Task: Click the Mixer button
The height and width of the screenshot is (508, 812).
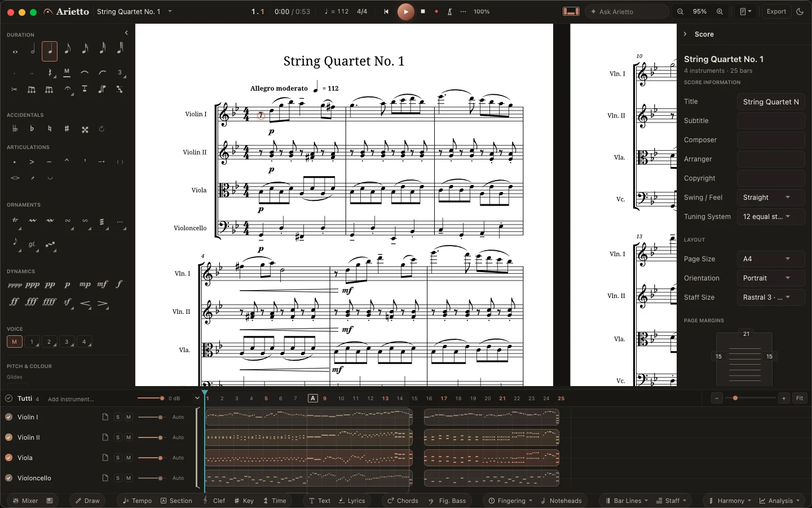Action: pyautogui.click(x=25, y=501)
